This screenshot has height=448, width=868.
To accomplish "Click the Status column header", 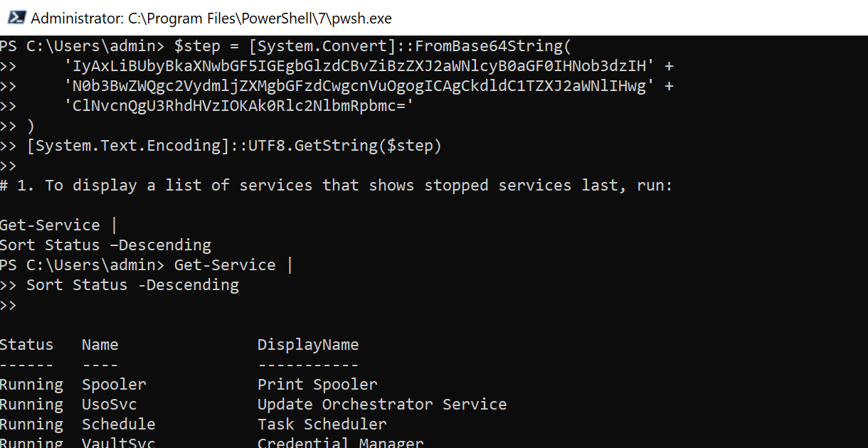I will click(27, 344).
